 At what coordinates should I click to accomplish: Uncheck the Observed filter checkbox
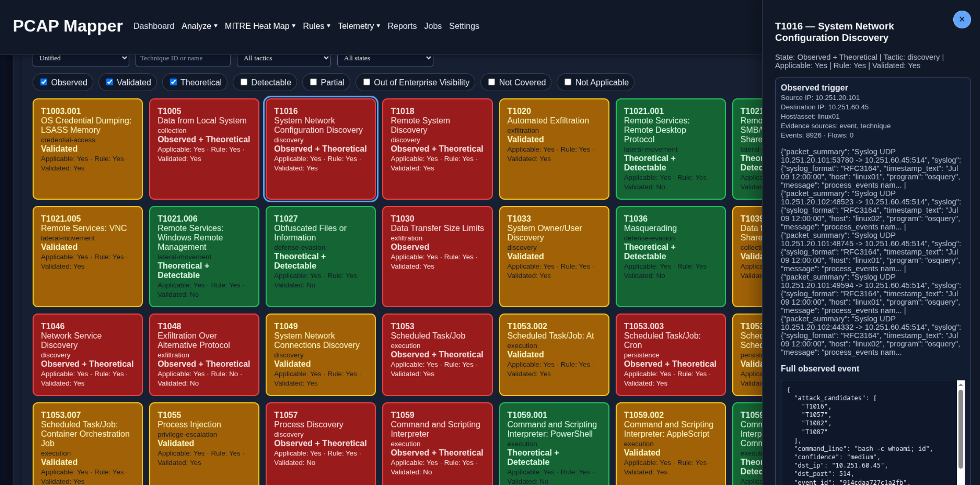44,82
